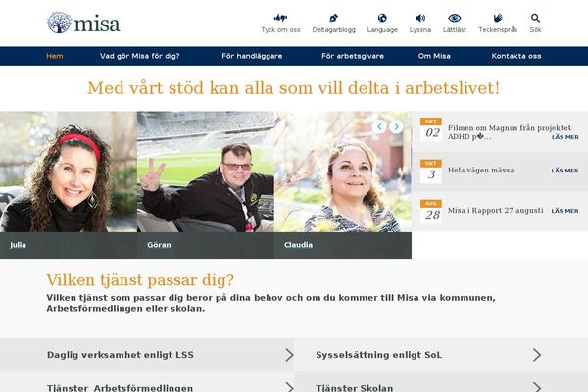Open Göran's photo in the carousel
The image size is (588, 392).
click(x=206, y=171)
